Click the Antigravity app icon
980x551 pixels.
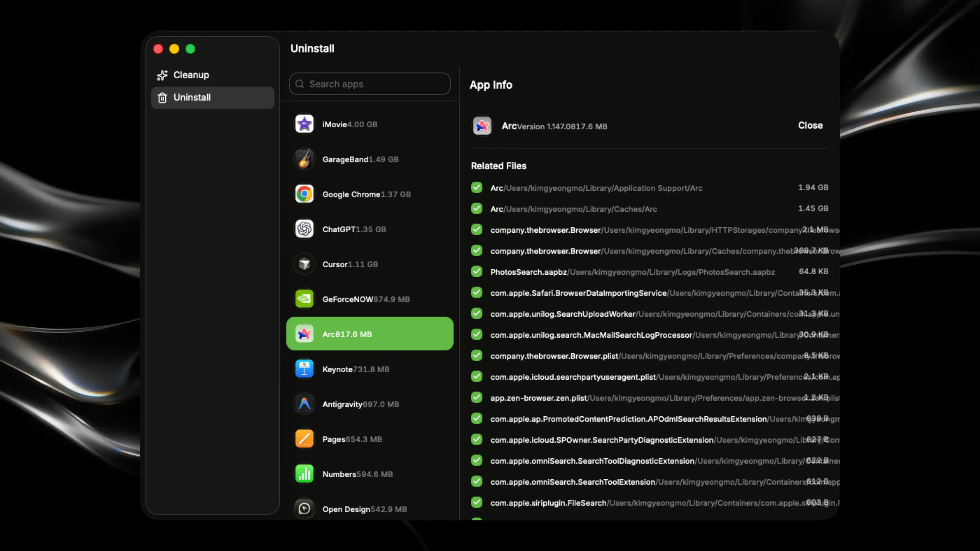coord(304,404)
